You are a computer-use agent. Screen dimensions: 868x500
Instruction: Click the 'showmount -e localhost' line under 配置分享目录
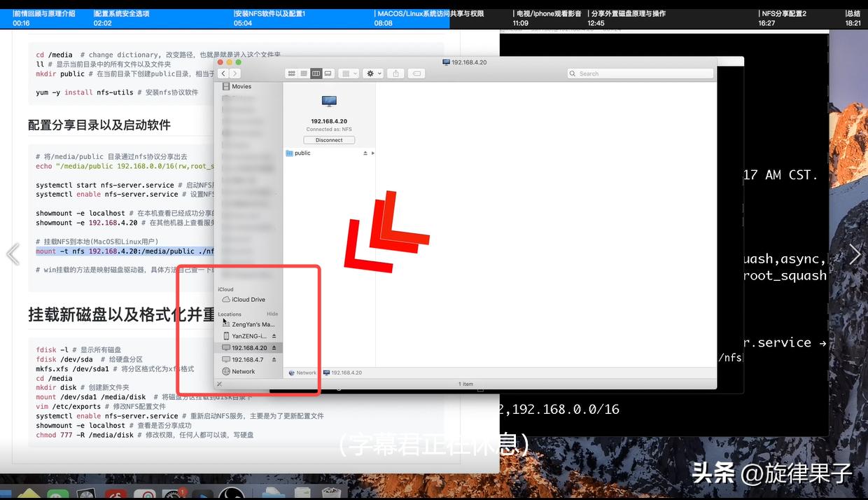[x=125, y=213]
